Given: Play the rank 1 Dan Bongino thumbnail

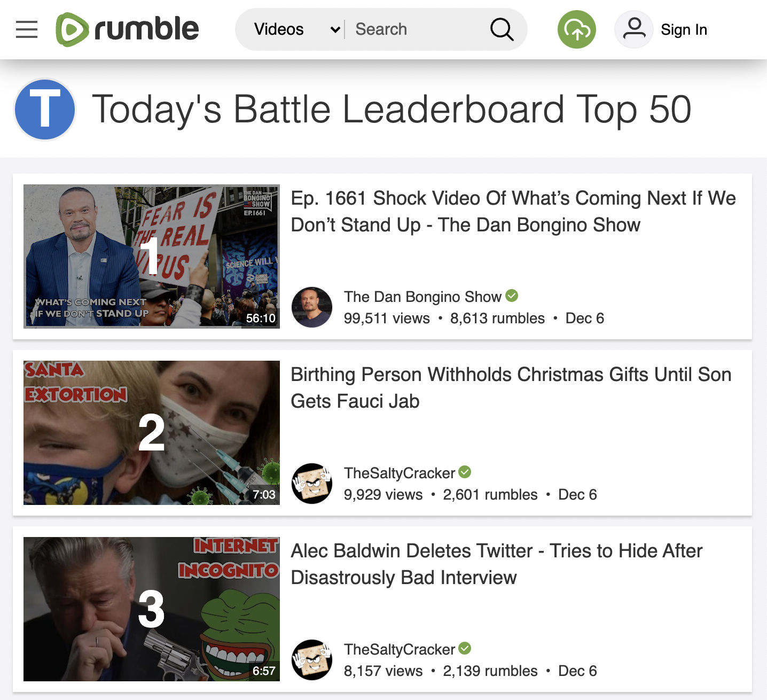Looking at the screenshot, I should pyautogui.click(x=152, y=256).
